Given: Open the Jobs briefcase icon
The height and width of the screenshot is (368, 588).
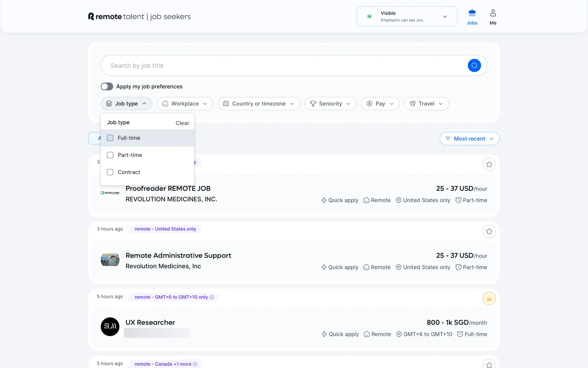Looking at the screenshot, I should (472, 13).
